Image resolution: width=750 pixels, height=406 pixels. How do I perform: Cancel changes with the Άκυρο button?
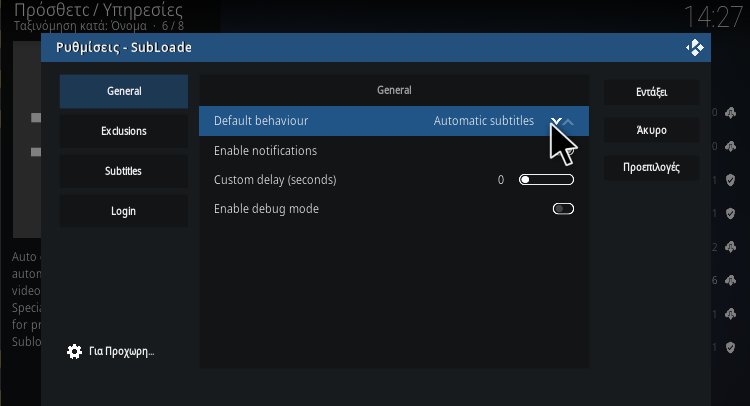[651, 130]
